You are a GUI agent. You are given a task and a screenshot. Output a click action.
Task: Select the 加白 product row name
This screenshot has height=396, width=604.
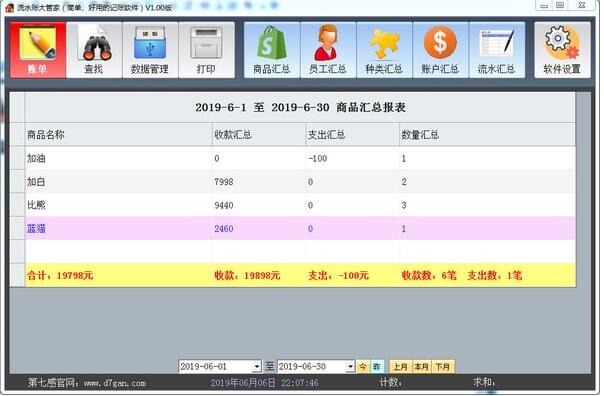(x=36, y=181)
